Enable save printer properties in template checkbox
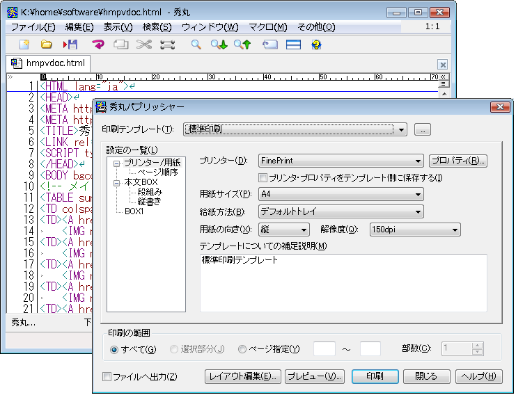 click(263, 177)
